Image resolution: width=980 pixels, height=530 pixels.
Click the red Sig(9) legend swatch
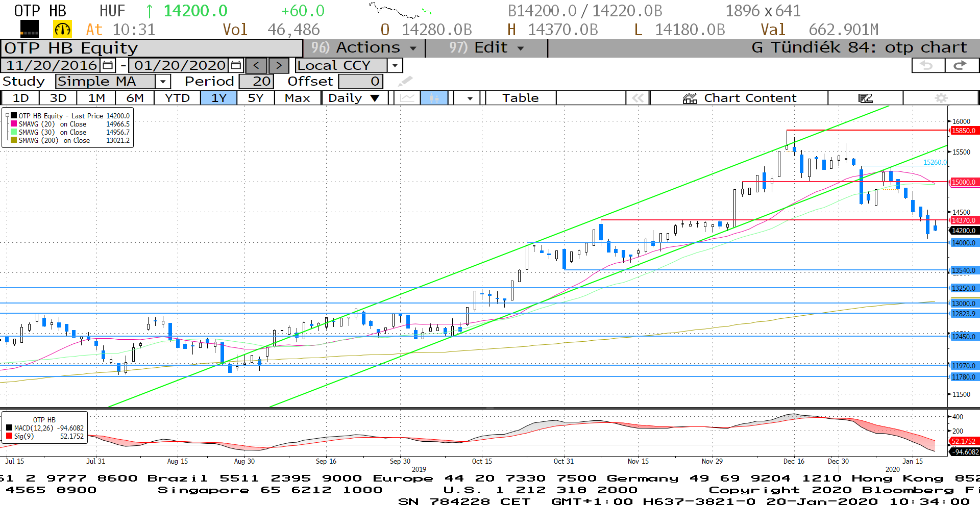(x=9, y=436)
